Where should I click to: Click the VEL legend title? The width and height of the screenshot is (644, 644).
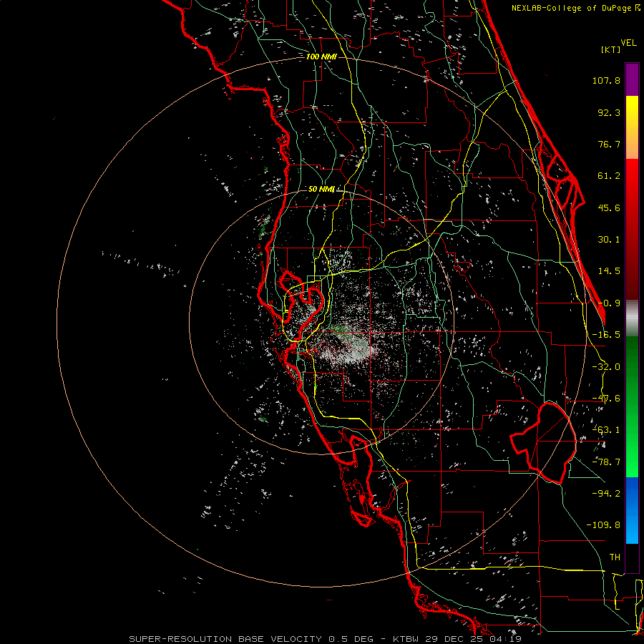tap(628, 43)
